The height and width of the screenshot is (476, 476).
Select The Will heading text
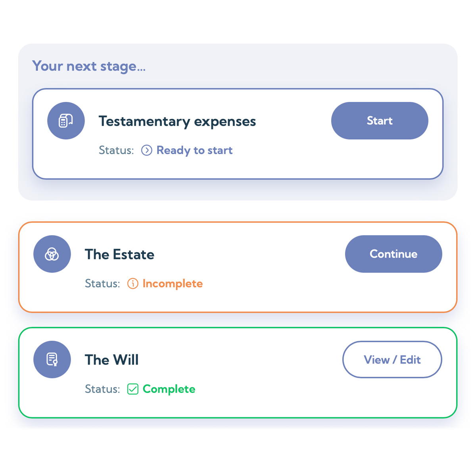pyautogui.click(x=112, y=360)
